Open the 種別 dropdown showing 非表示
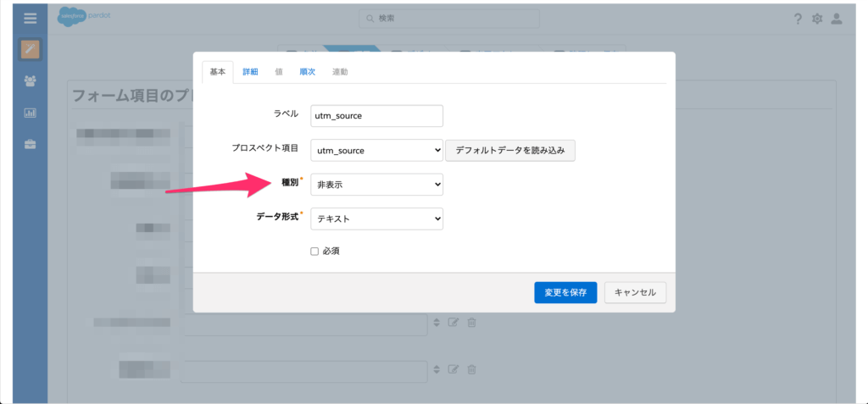The image size is (868, 404). coord(376,184)
